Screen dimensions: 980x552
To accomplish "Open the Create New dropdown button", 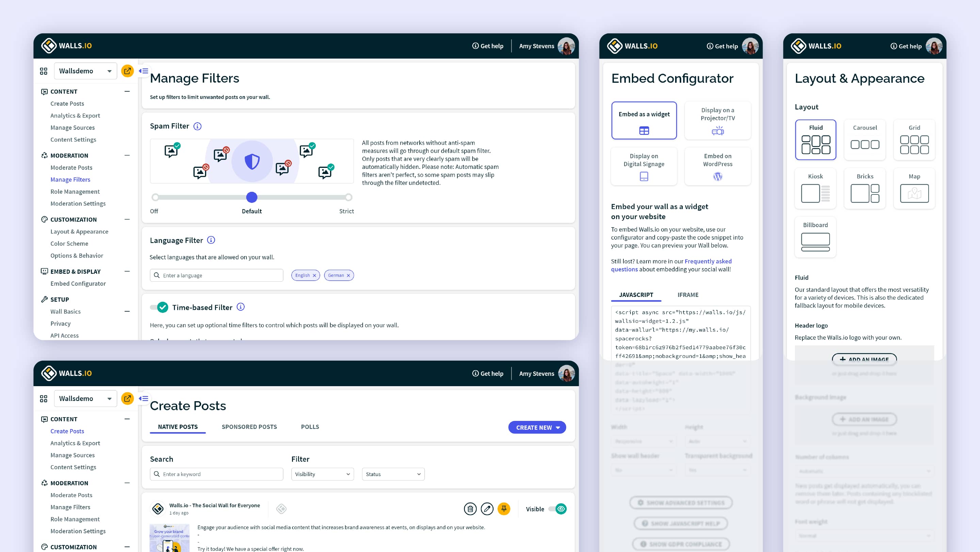I will click(x=537, y=427).
